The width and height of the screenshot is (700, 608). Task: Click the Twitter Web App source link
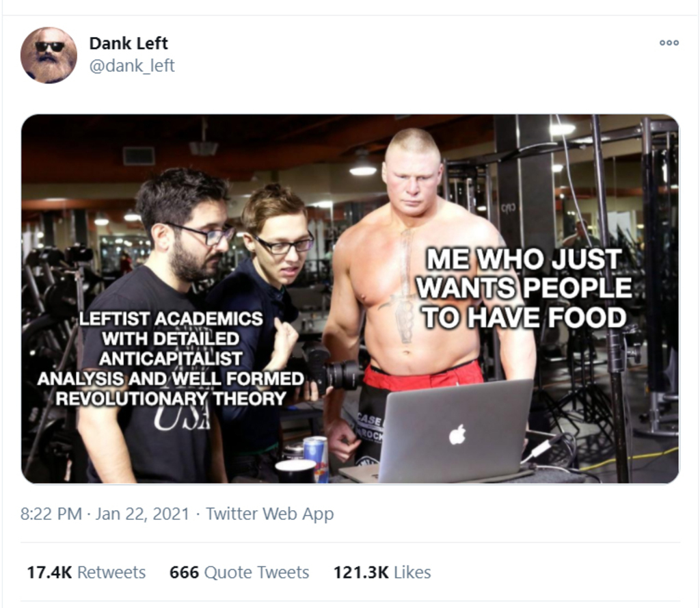[x=269, y=514]
